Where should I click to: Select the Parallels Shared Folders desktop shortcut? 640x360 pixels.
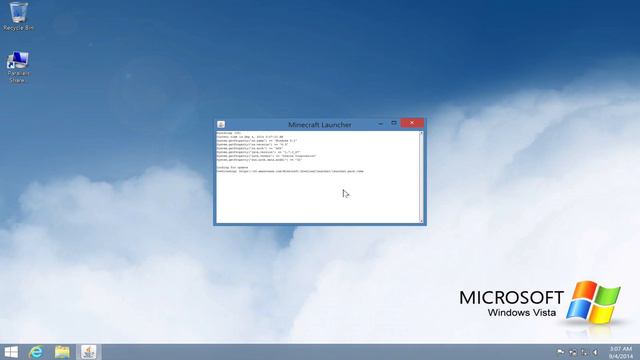(x=18, y=67)
